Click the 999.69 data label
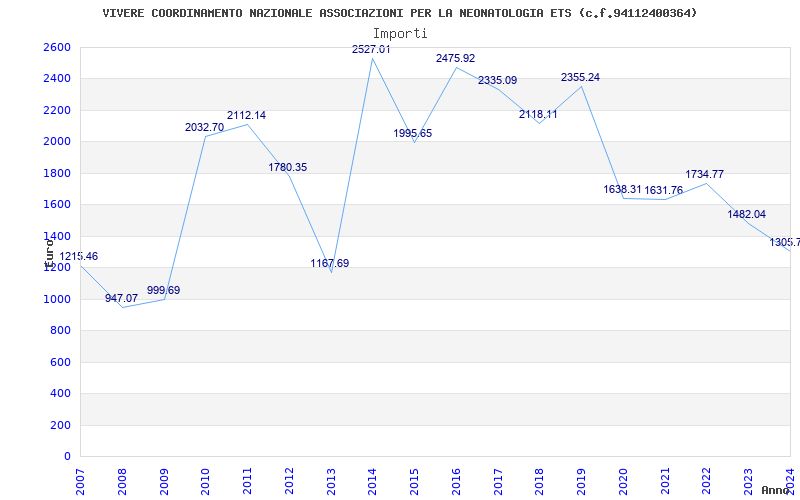 point(163,290)
